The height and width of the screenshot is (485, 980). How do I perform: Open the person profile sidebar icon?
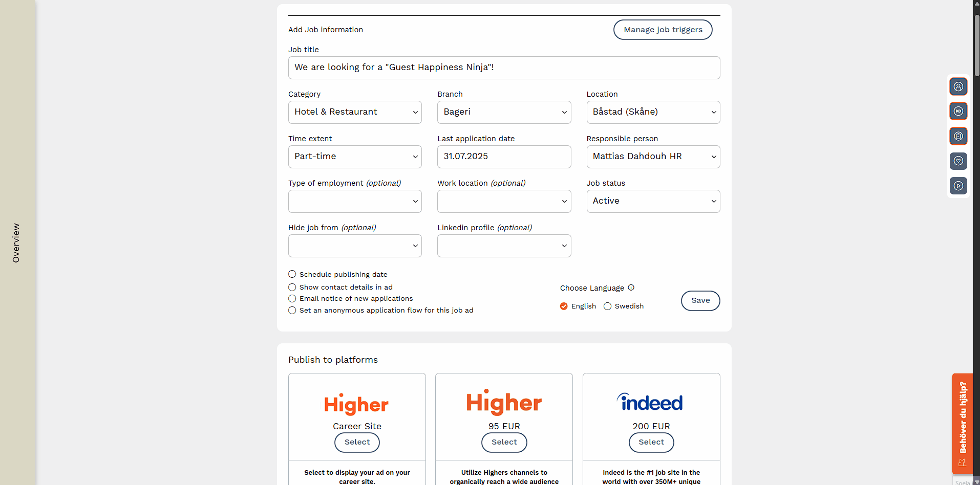pyautogui.click(x=958, y=86)
